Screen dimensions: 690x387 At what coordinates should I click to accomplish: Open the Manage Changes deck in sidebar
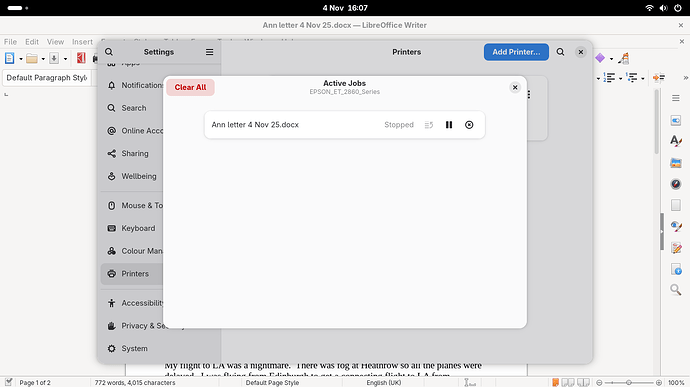(676, 247)
